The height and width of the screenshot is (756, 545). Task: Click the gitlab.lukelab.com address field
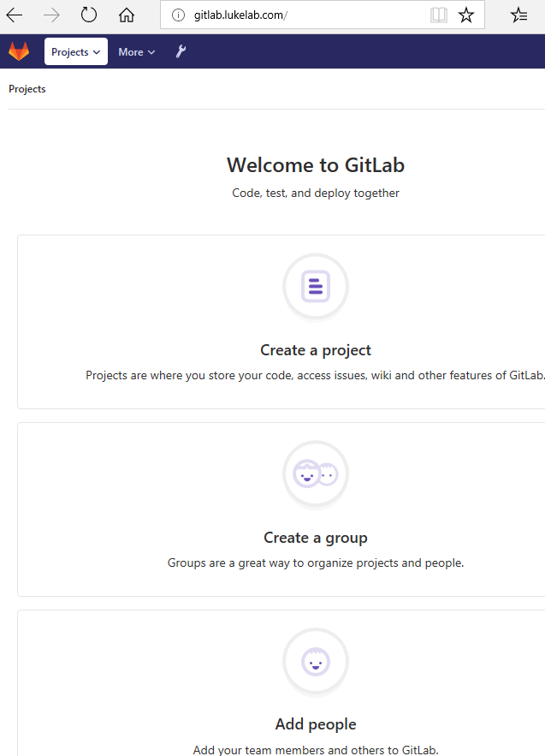click(308, 15)
